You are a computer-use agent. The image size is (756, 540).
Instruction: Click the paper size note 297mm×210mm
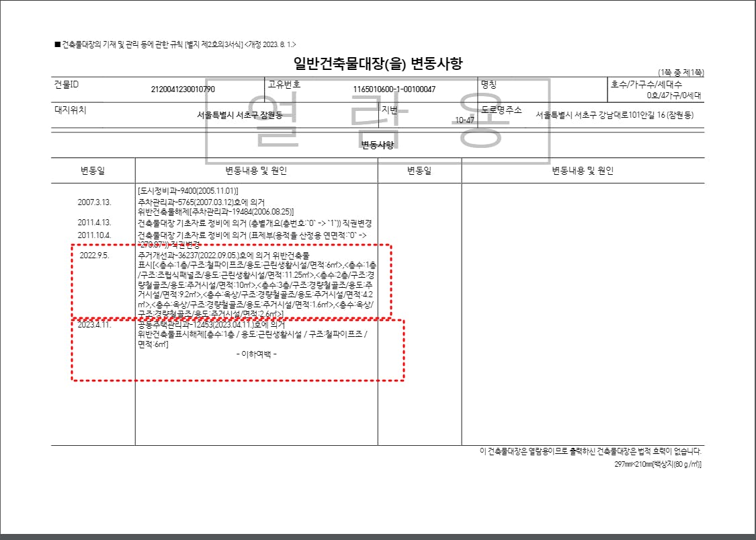pos(658,464)
